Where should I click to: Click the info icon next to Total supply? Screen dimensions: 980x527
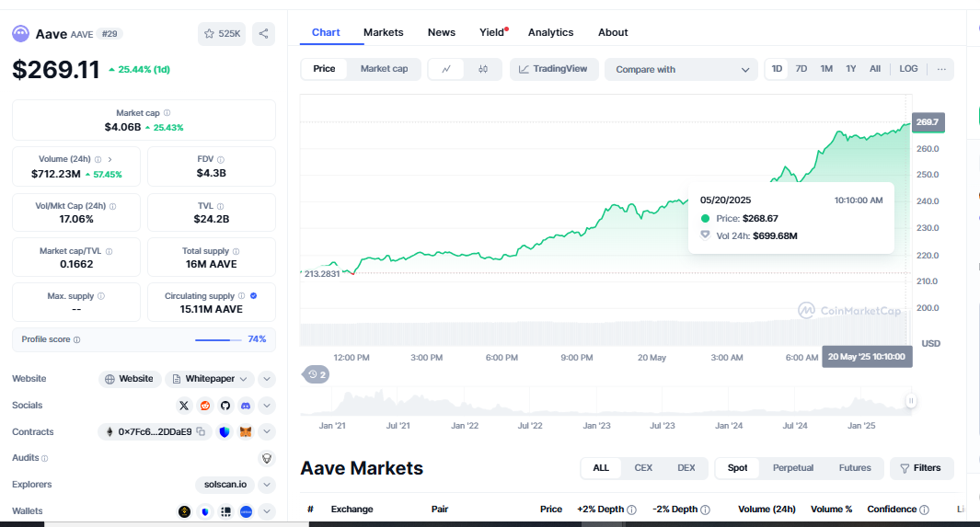(236, 251)
